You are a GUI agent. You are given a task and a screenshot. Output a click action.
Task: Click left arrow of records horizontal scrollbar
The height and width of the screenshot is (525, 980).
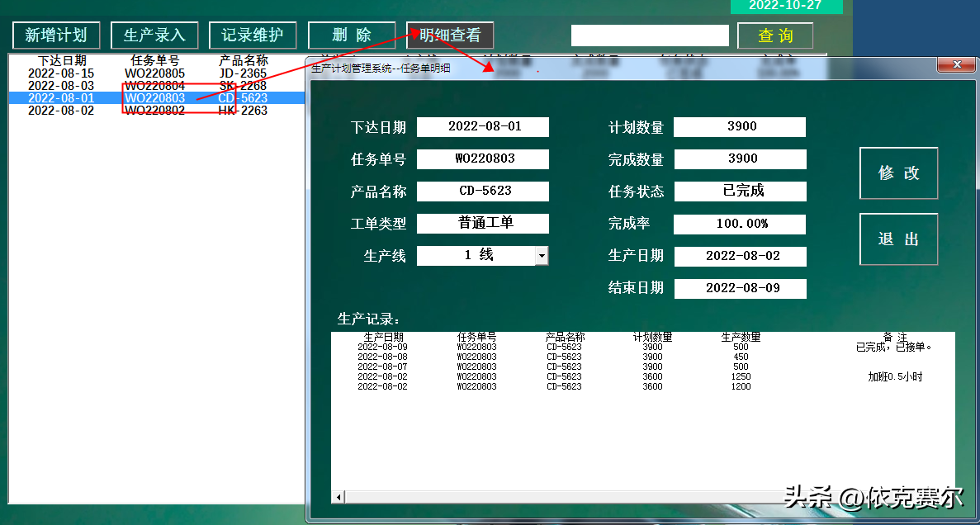coord(339,498)
